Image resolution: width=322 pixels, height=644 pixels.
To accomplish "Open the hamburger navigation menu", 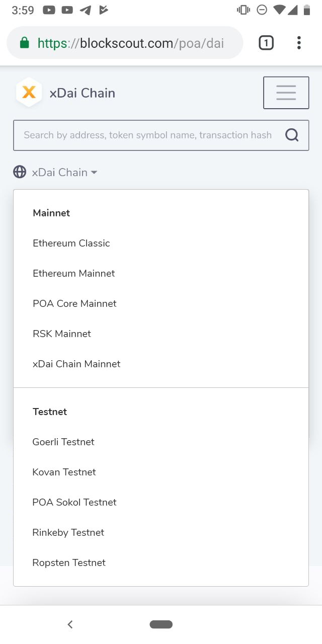I will tap(286, 92).
